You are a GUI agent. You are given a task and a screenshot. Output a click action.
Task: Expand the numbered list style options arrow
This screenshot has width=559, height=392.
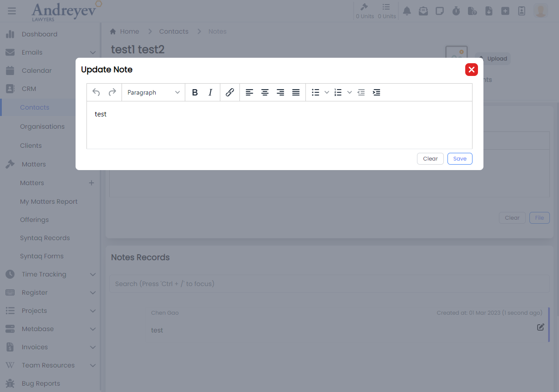(x=350, y=92)
